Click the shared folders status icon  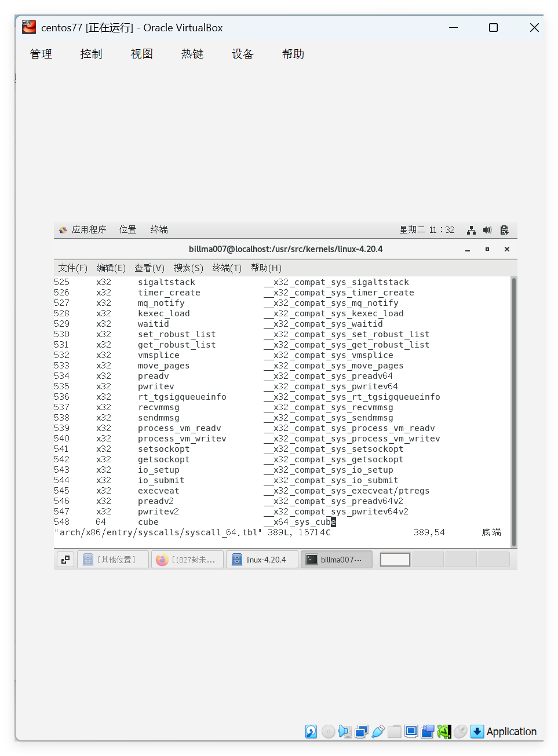click(x=395, y=732)
